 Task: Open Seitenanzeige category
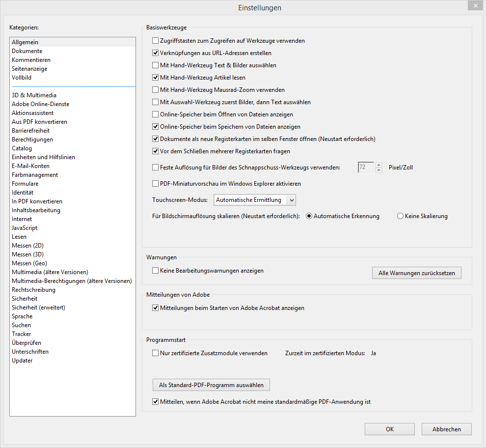point(73,69)
